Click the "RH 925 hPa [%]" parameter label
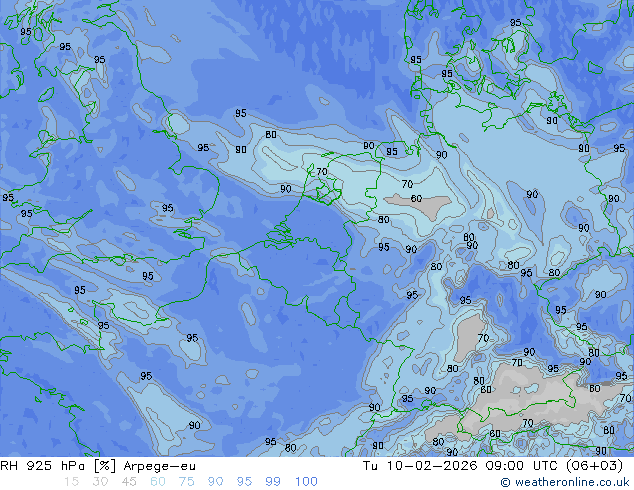This screenshot has width=634, height=490. pyautogui.click(x=58, y=466)
